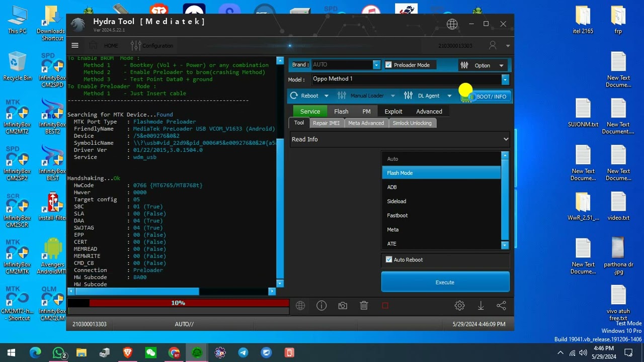
Task: Select the Meta Advanced sub-tab
Action: (366, 123)
